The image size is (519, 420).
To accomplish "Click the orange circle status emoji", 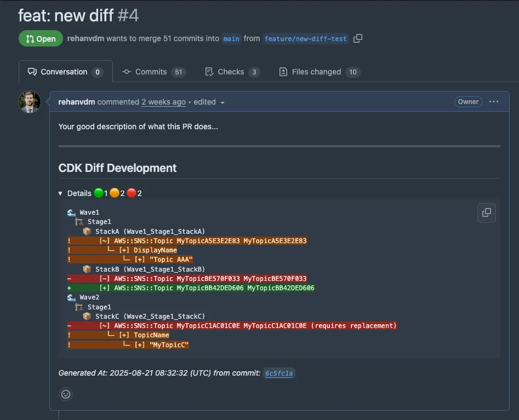I will [x=115, y=193].
